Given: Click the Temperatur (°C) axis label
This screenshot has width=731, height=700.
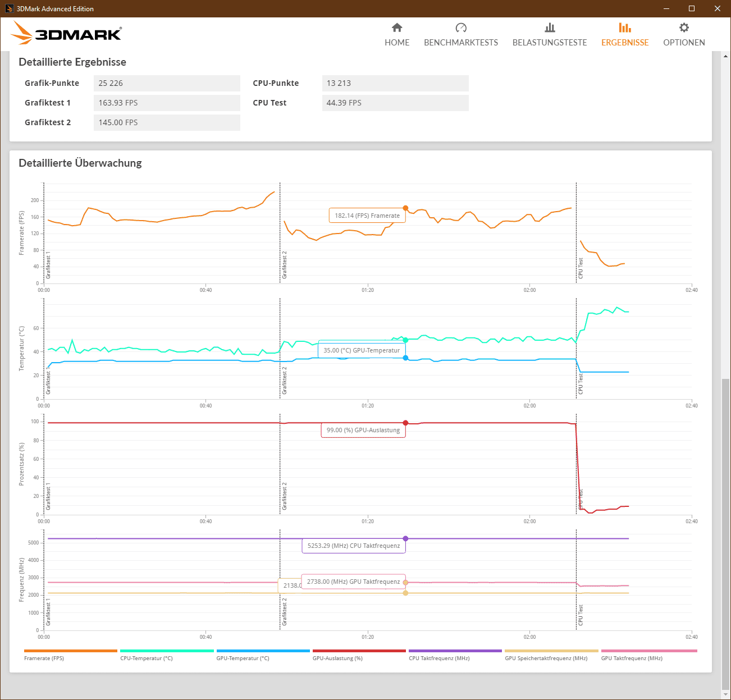Looking at the screenshot, I should click(21, 349).
